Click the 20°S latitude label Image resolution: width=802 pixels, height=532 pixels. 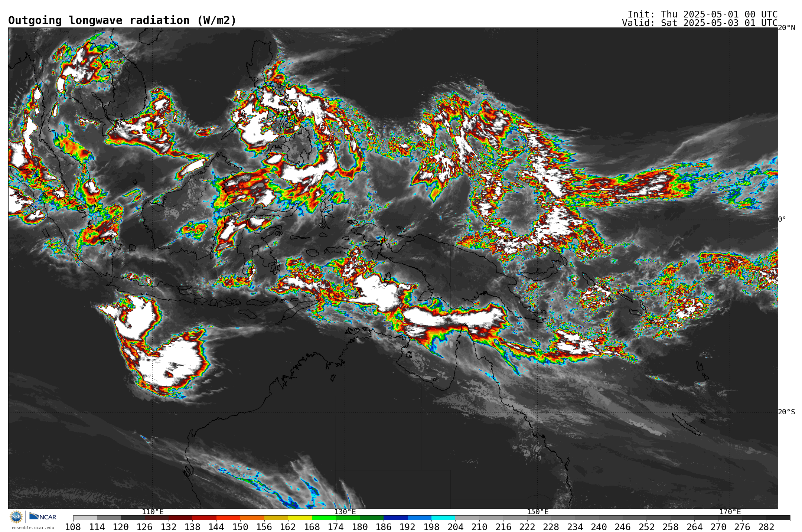[786, 412]
